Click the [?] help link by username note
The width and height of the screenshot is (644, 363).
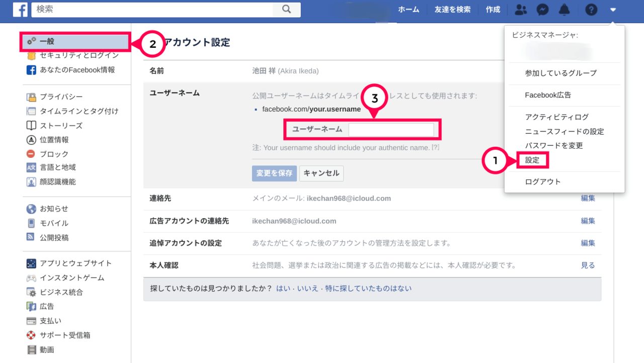point(436,148)
